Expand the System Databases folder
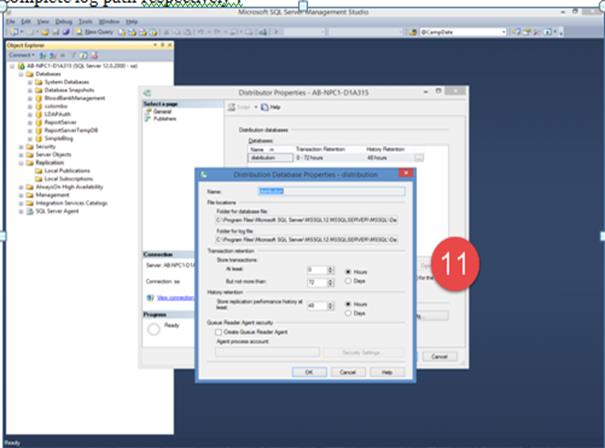 coord(30,82)
